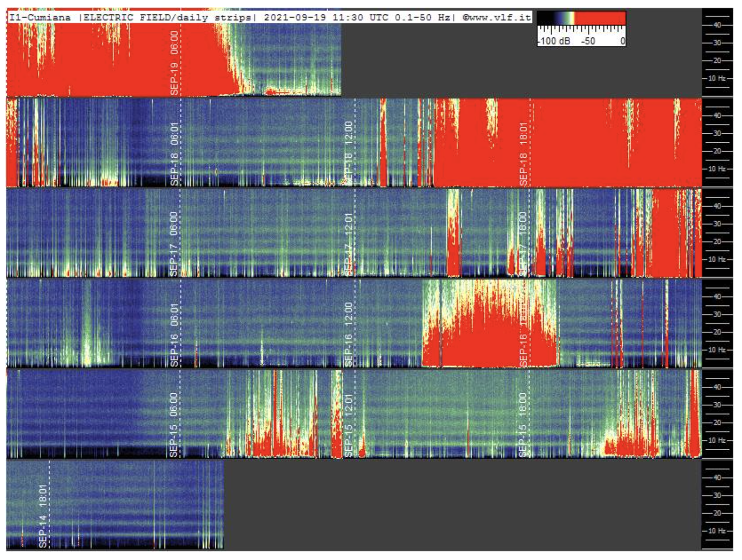Select the SEP-17 18:00 time marker
Viewport: 742px width, 560px height.
click(x=523, y=244)
